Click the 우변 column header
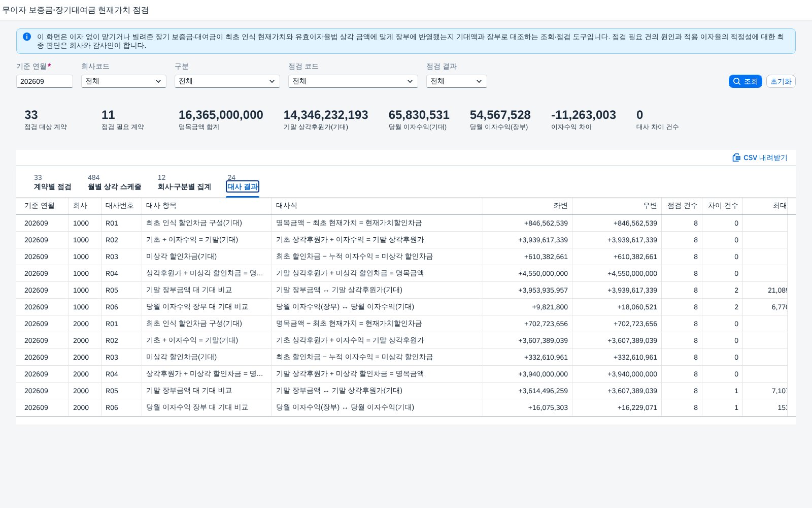Viewport: 812px width, 508px height. click(x=617, y=206)
